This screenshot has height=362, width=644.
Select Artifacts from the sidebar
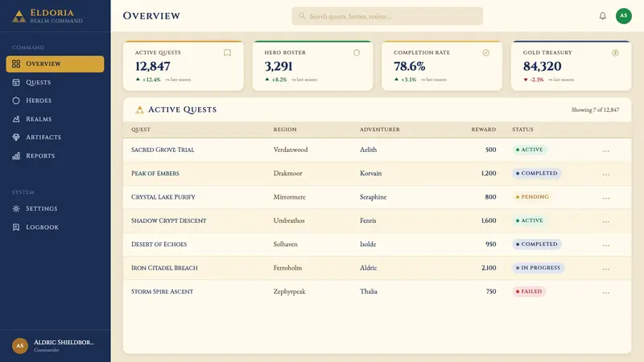pos(55,137)
